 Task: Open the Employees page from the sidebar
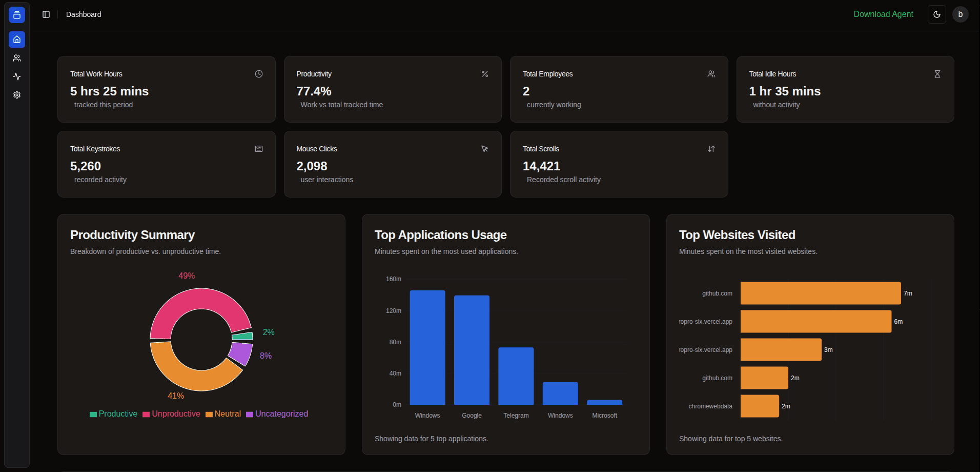(17, 58)
